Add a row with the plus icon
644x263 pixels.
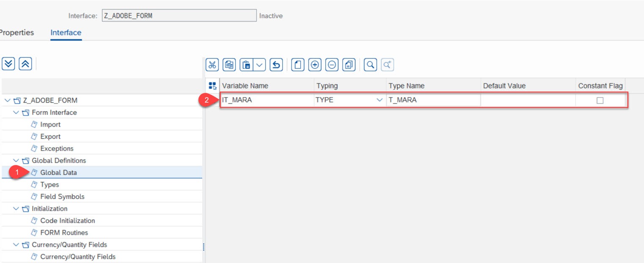pos(315,65)
